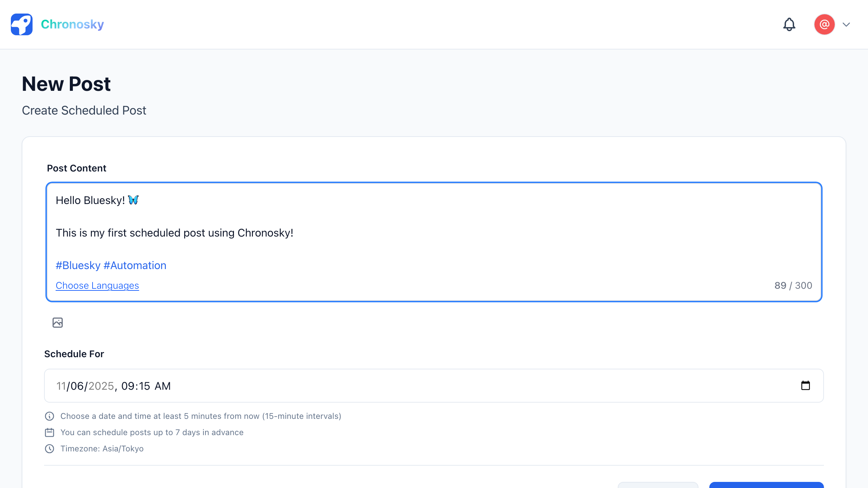Open the date picker calendar icon
868x488 pixels.
coord(806,385)
